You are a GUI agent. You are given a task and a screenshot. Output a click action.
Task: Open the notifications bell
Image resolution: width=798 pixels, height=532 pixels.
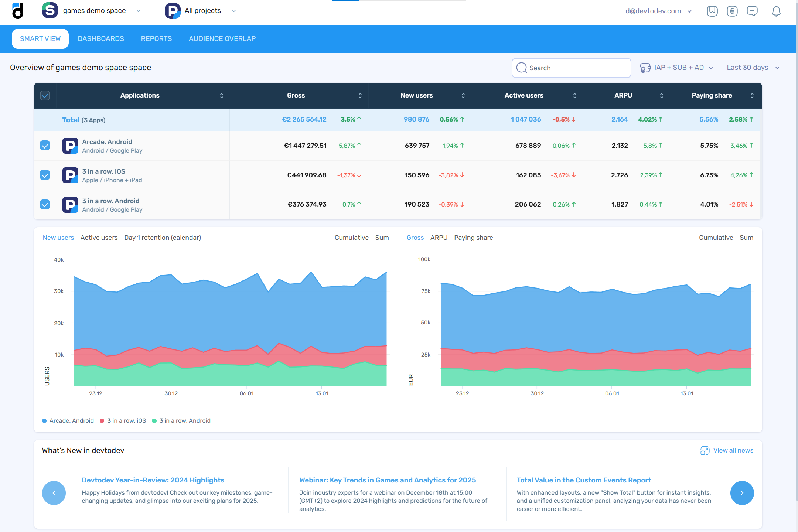776,11
